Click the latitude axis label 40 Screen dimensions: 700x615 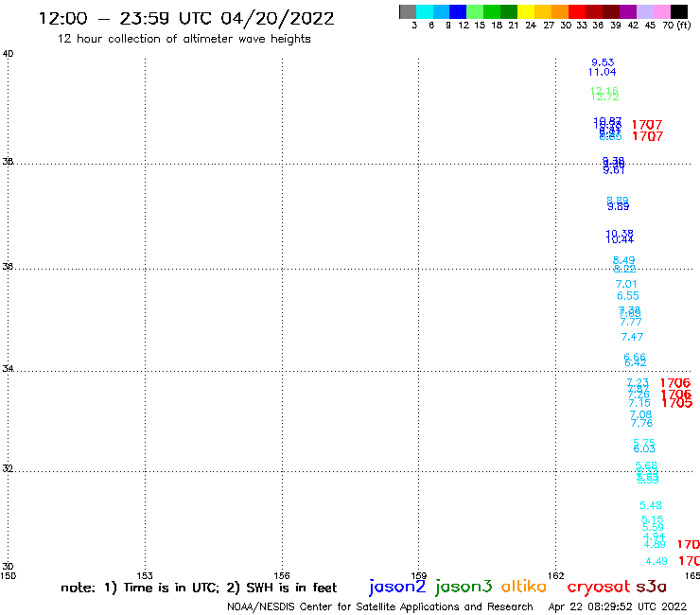click(x=8, y=54)
